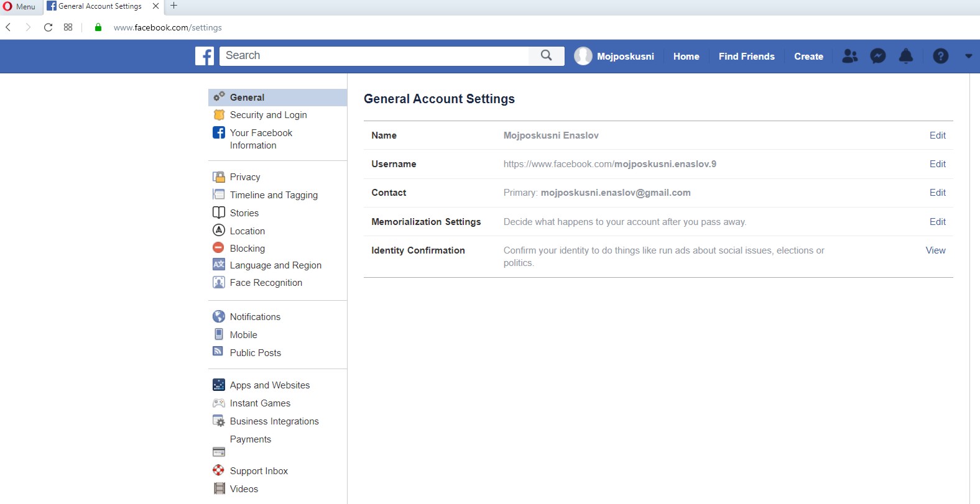This screenshot has height=504, width=980.
Task: Expand the account dropdown arrow
Action: (x=968, y=56)
